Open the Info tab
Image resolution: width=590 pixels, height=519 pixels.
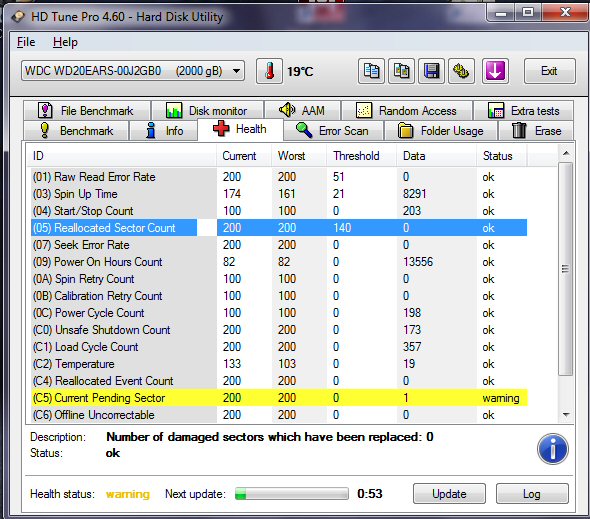pyautogui.click(x=163, y=131)
